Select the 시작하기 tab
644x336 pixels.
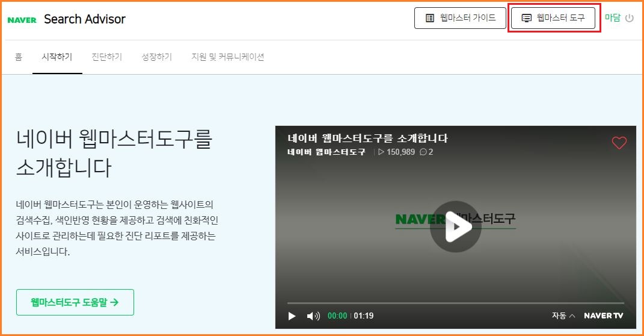point(57,57)
